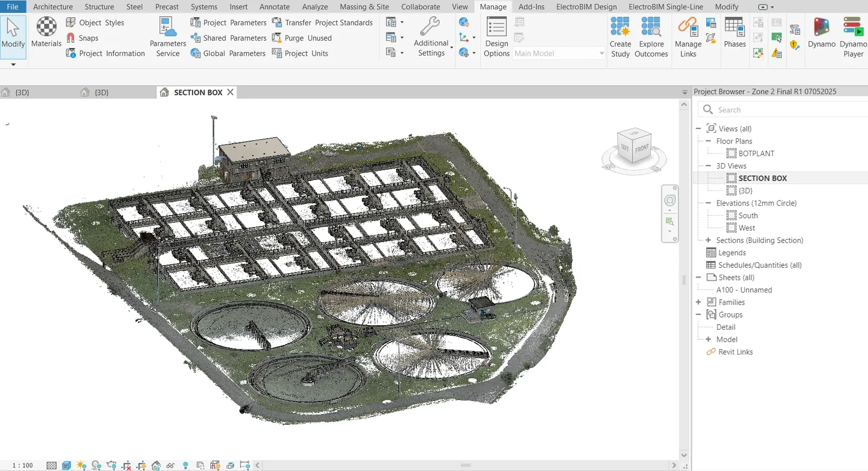
Task: Open Project Units dialog
Action: tap(300, 53)
